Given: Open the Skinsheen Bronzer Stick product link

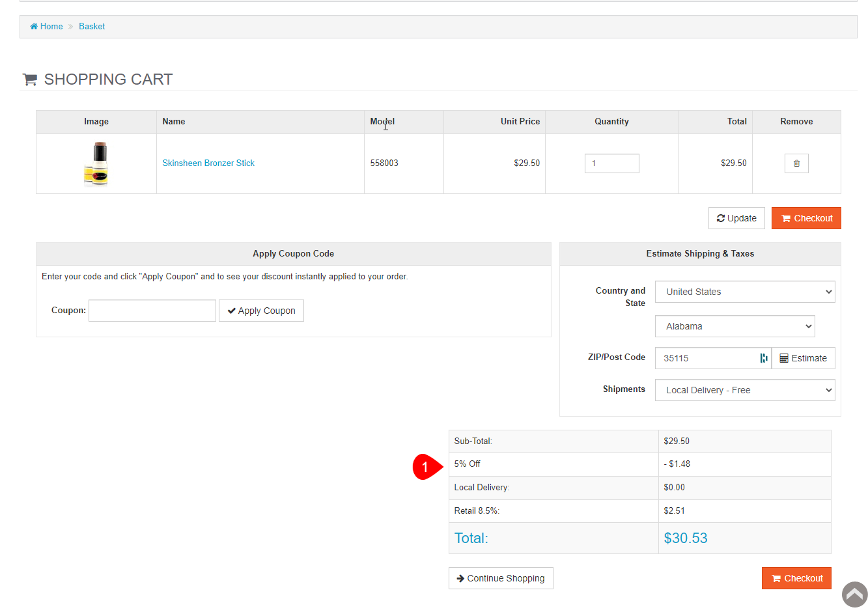Looking at the screenshot, I should click(x=208, y=163).
